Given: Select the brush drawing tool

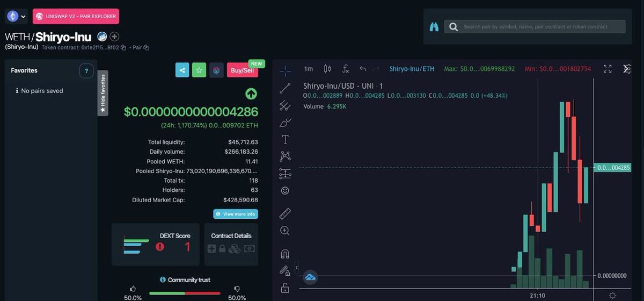Looking at the screenshot, I should (285, 123).
